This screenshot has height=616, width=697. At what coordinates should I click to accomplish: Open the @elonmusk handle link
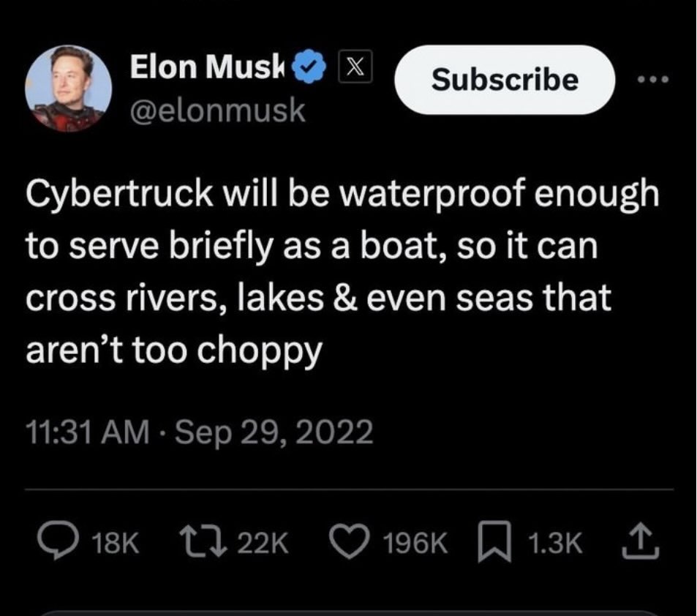[217, 110]
